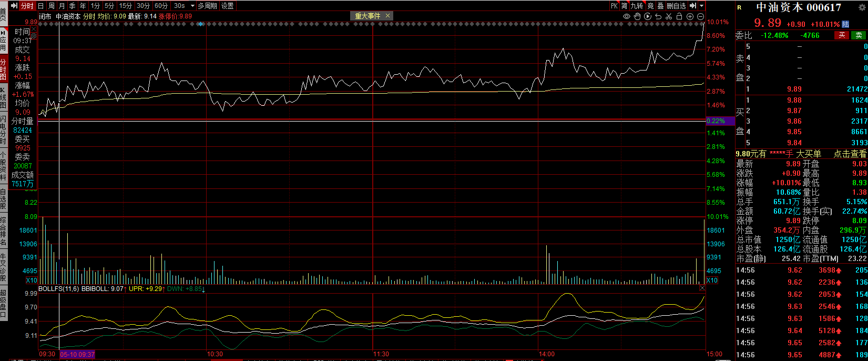Open 分时图 sidebar tab

3,69
